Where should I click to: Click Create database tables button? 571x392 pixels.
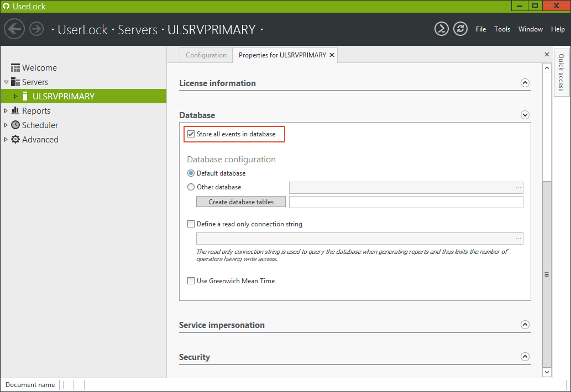(x=241, y=202)
